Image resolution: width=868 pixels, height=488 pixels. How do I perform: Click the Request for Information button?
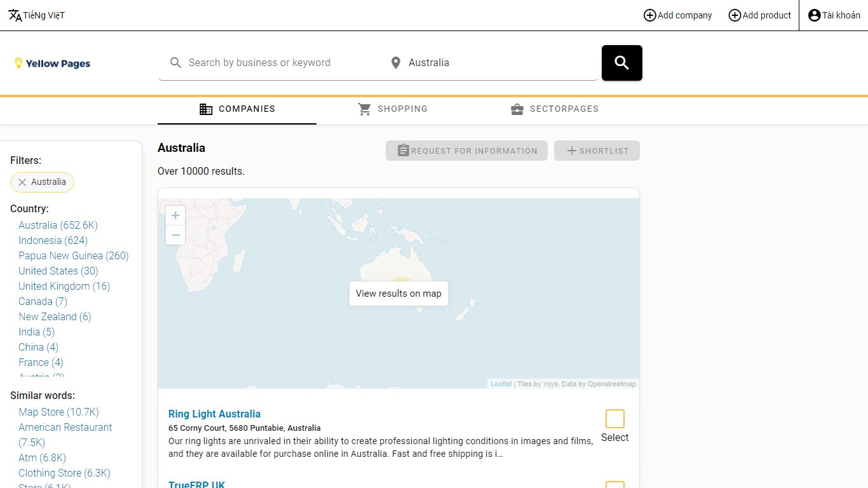point(466,151)
